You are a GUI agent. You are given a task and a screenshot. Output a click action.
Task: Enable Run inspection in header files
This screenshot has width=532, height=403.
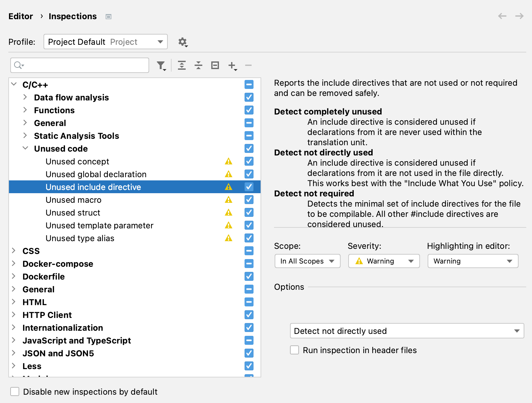(294, 350)
